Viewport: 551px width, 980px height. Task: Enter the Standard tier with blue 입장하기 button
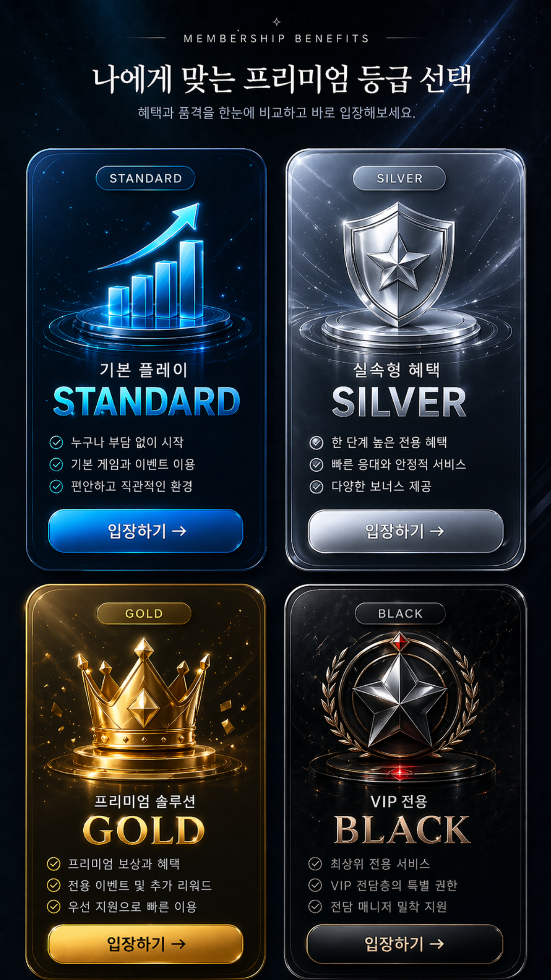pyautogui.click(x=146, y=531)
